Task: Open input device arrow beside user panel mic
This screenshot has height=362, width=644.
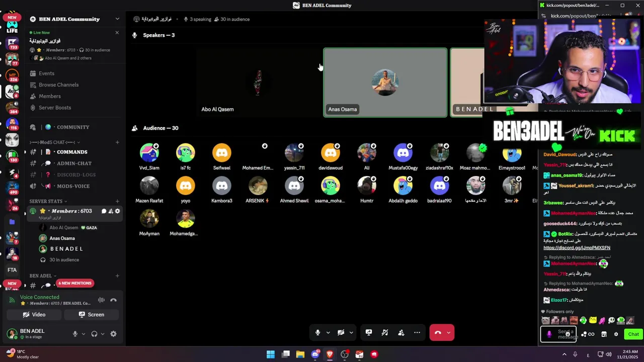Action: pos(83,334)
